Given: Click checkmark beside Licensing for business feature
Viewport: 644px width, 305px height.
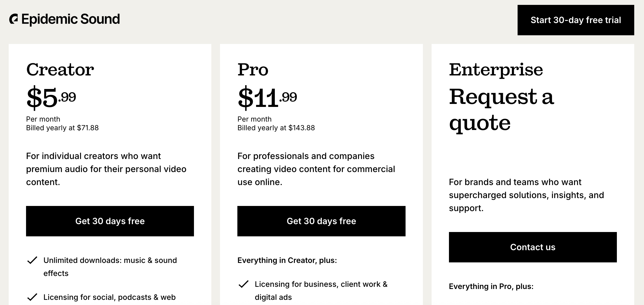Looking at the screenshot, I should [244, 284].
